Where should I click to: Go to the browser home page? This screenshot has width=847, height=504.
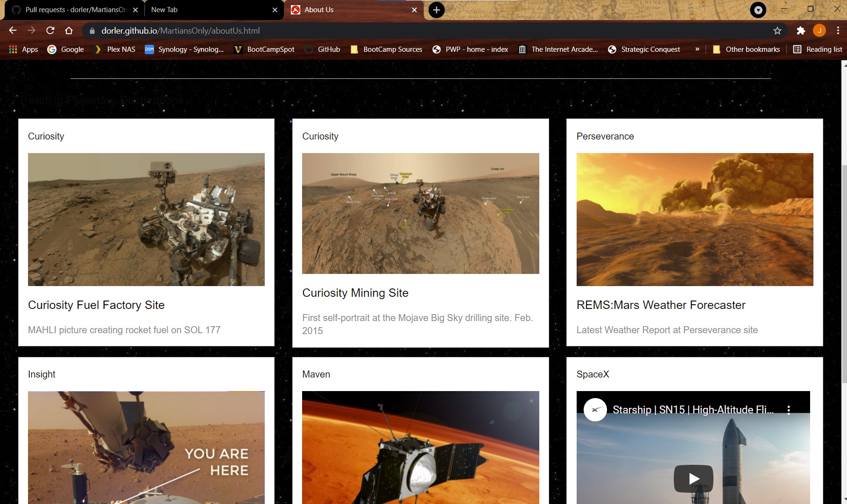(69, 31)
